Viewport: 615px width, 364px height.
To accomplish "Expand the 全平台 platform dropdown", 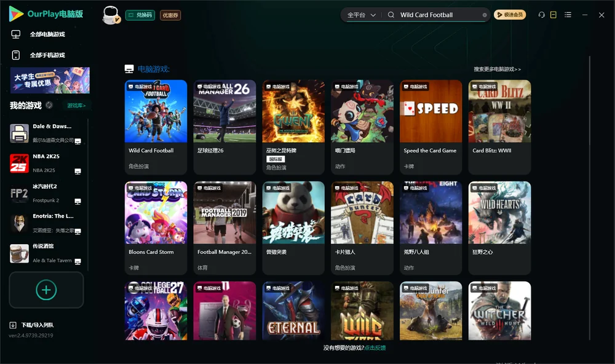I will [x=361, y=15].
